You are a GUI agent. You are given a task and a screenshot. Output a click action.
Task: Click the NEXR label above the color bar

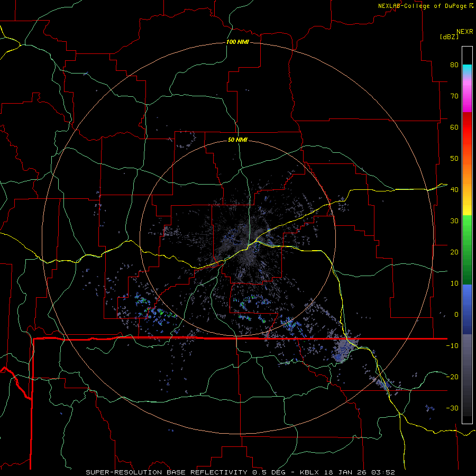tap(464, 32)
